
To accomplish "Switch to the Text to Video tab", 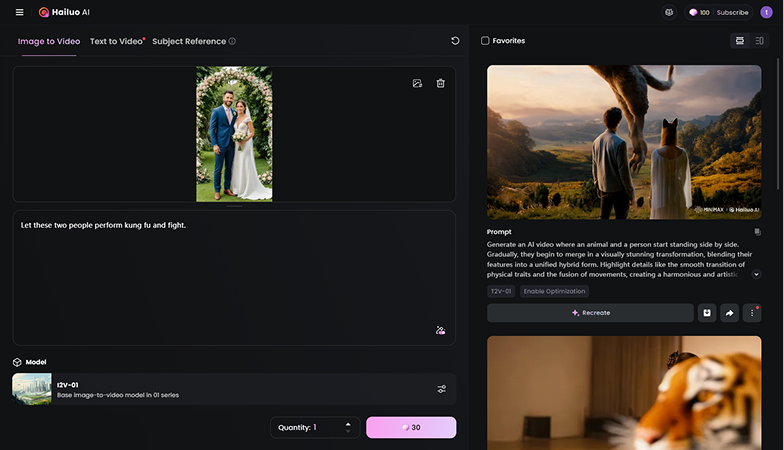I will tap(115, 41).
